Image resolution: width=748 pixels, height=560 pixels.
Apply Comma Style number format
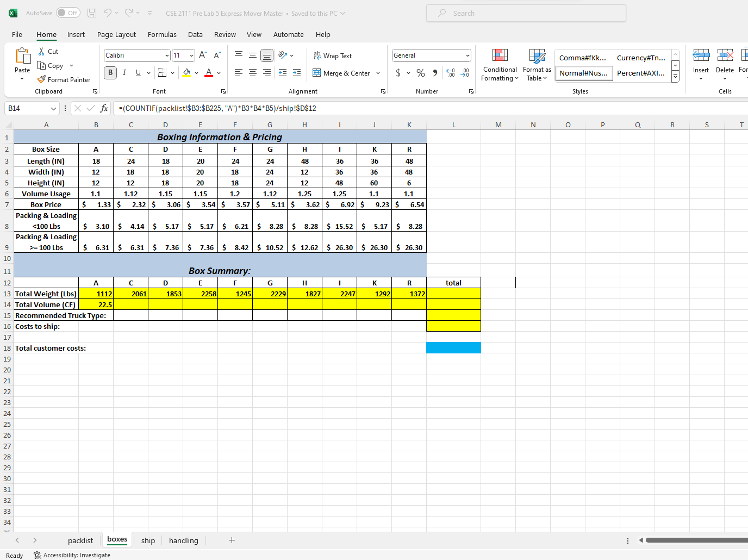click(435, 73)
